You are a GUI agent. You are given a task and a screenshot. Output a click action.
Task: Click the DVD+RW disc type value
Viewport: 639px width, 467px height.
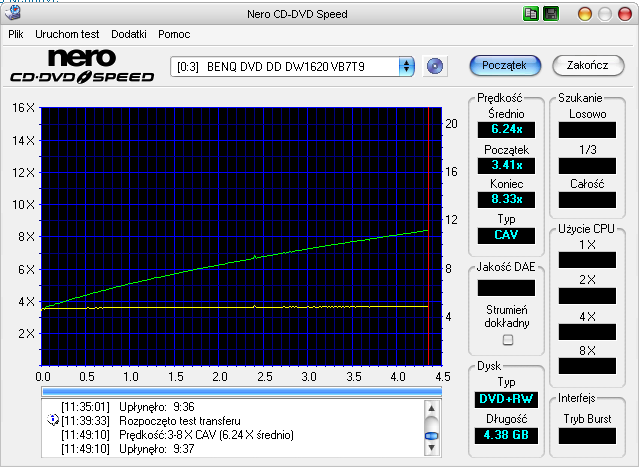(x=506, y=399)
